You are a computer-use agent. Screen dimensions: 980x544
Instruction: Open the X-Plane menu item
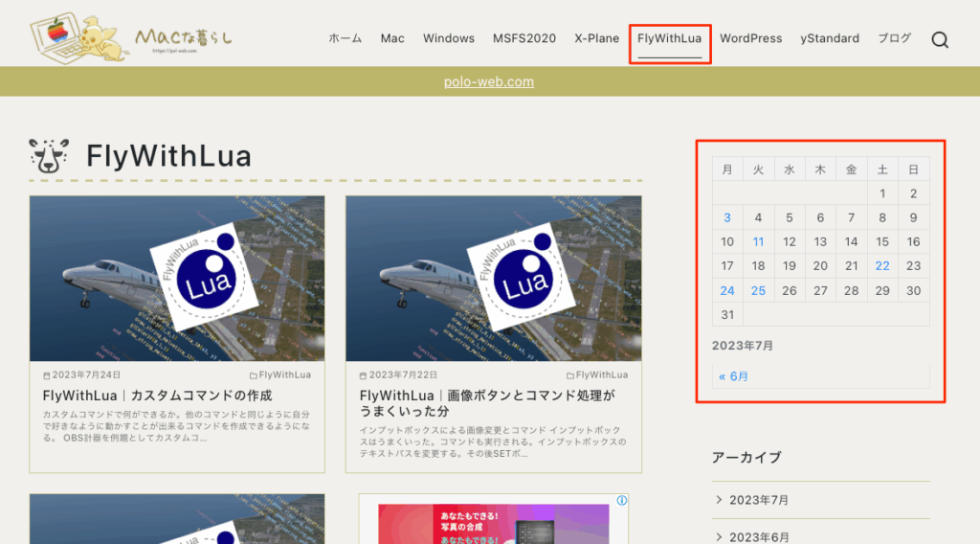point(597,38)
